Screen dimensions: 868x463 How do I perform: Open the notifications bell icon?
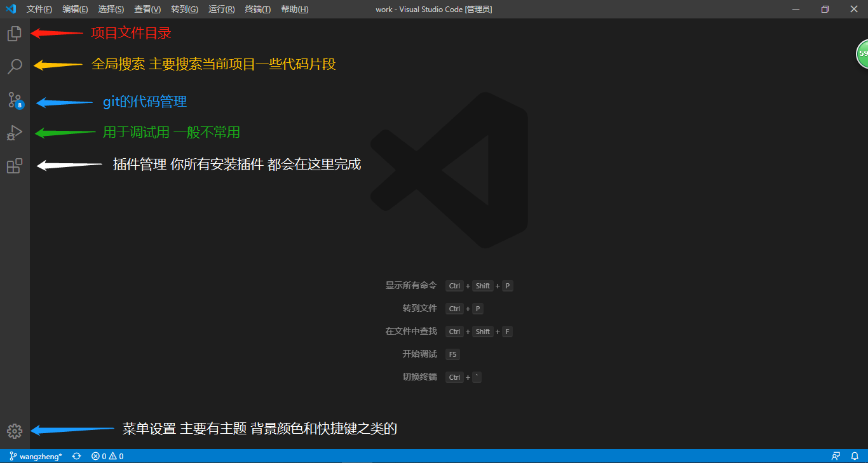pos(855,456)
